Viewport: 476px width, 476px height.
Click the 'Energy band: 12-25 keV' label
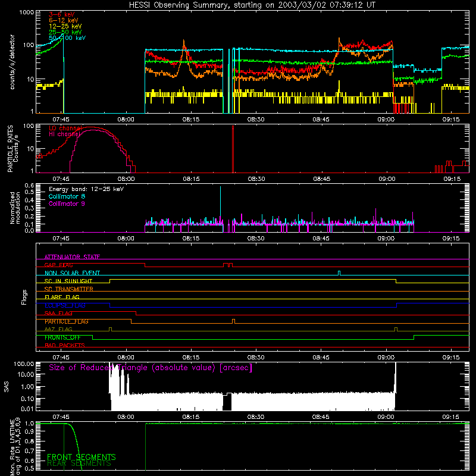click(86, 189)
